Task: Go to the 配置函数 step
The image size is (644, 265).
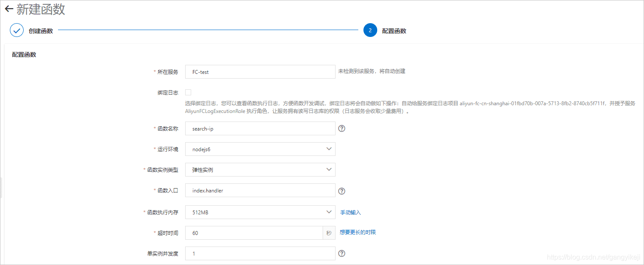Action: pos(395,30)
